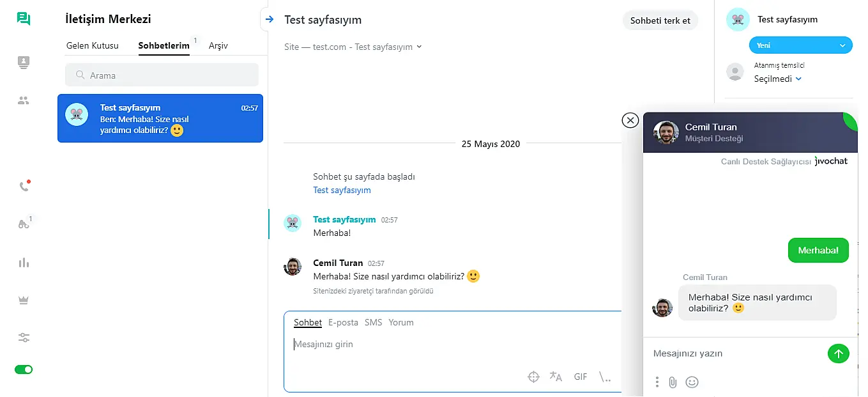Open the statistics bar chart icon
The height and width of the screenshot is (397, 868).
24,263
